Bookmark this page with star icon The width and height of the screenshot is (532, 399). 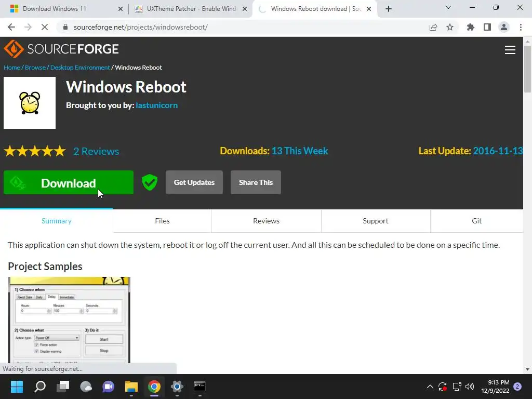[x=450, y=27]
